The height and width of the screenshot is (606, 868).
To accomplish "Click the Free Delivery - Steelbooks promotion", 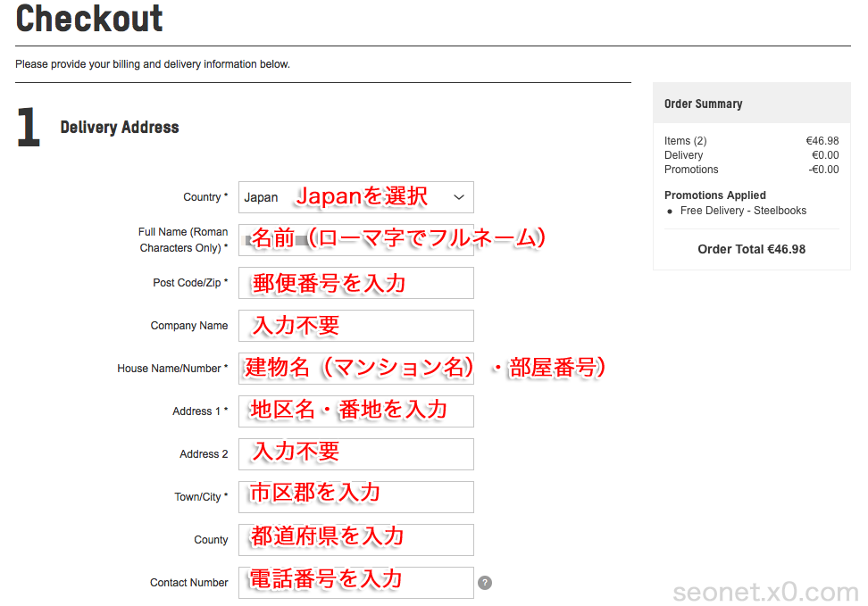I will (743, 211).
